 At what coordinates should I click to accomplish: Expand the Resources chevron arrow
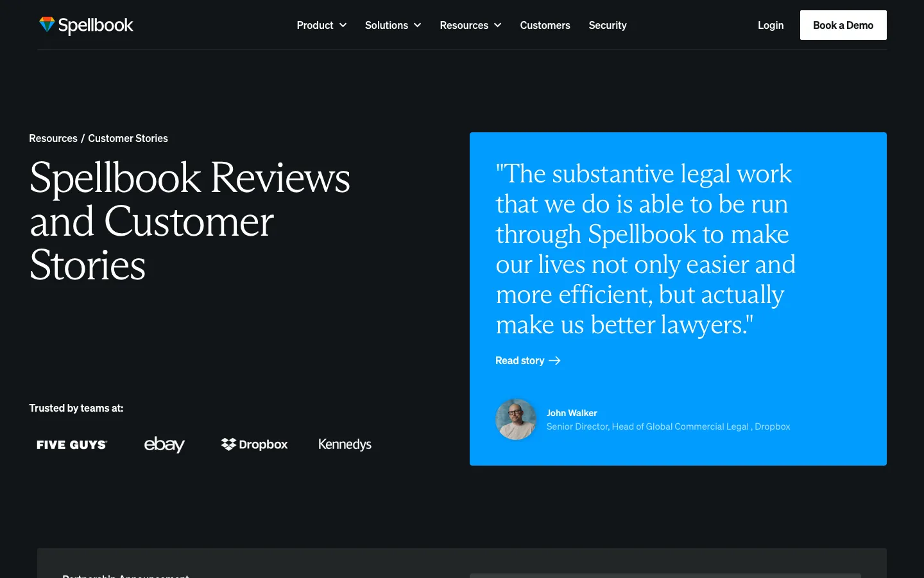tap(497, 25)
